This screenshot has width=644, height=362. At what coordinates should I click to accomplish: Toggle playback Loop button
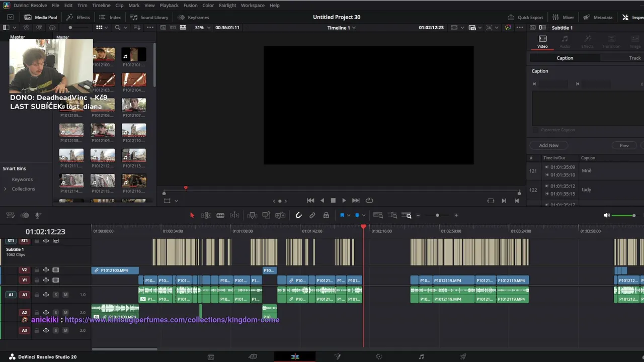coord(369,200)
